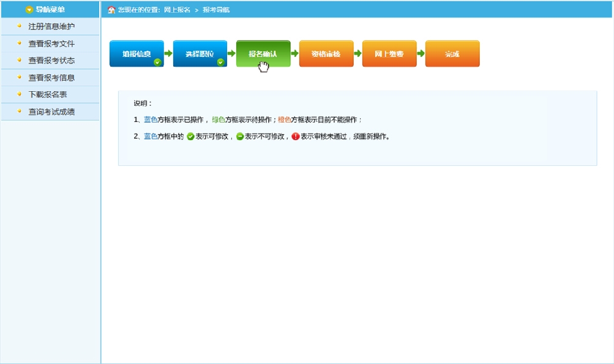Click the red exclamation icon in the legend

coord(296,136)
